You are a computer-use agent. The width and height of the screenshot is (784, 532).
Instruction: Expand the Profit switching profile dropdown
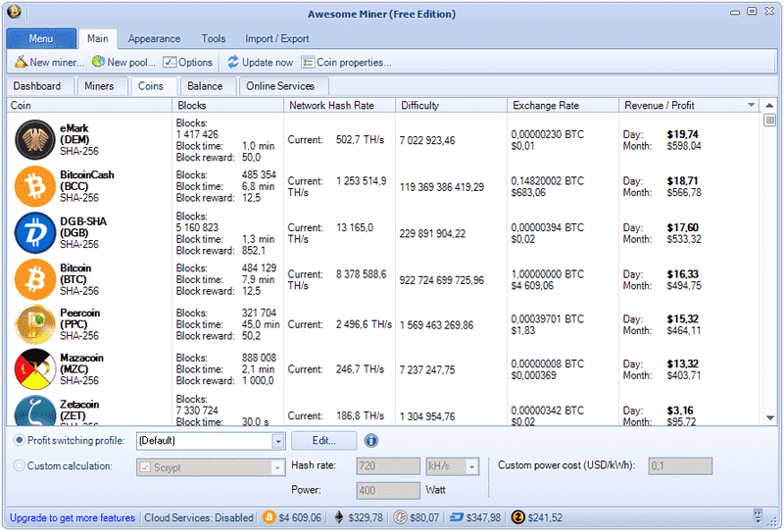[278, 442]
